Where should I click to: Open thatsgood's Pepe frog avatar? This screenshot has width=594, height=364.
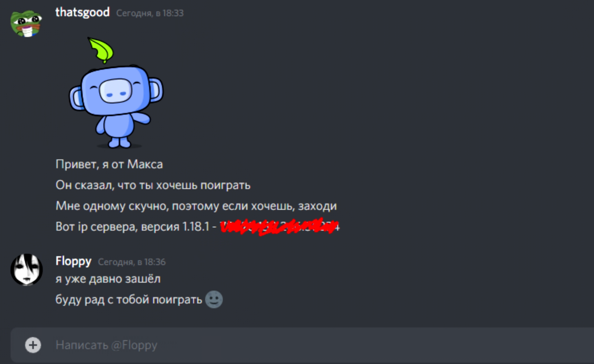[x=26, y=23]
